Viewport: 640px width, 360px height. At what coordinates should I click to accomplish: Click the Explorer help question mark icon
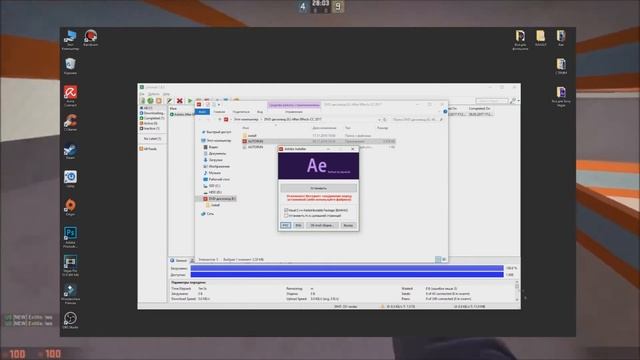445,111
